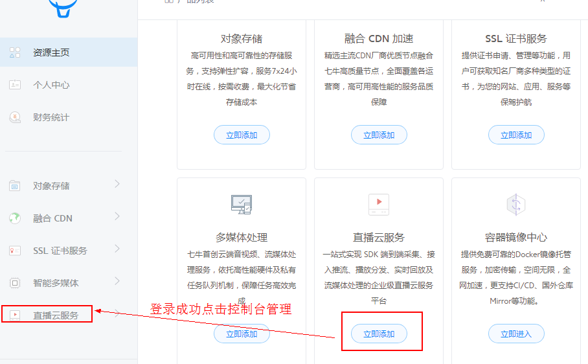The width and height of the screenshot is (588, 364).
Task: Expand the 智能多媒体 sidebar chevron
Action: coord(117,282)
